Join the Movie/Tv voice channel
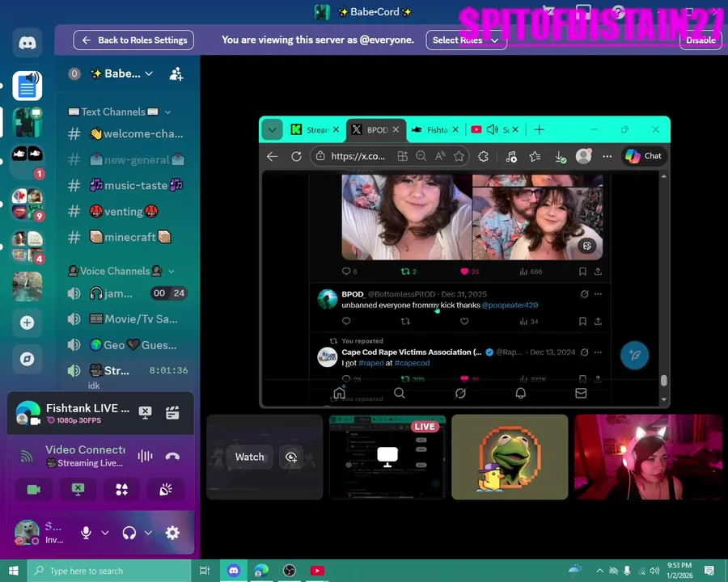 tap(126, 318)
